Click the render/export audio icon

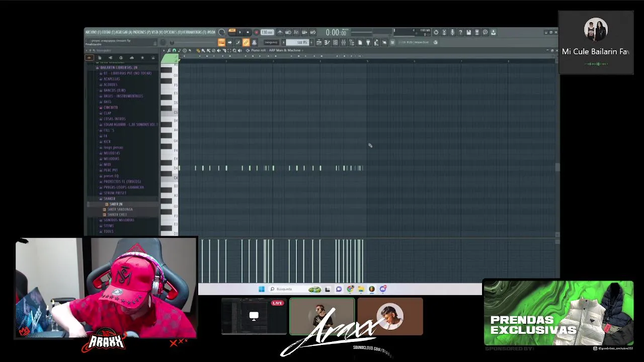477,32
